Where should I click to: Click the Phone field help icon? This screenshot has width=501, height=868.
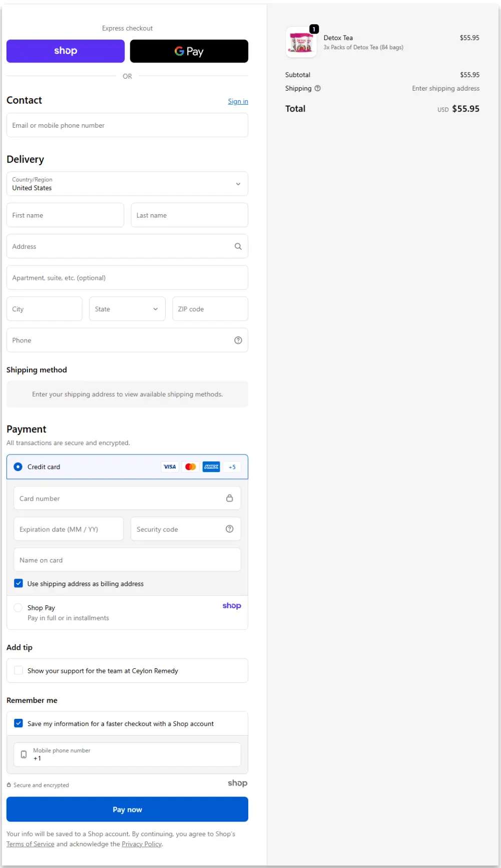(x=238, y=340)
